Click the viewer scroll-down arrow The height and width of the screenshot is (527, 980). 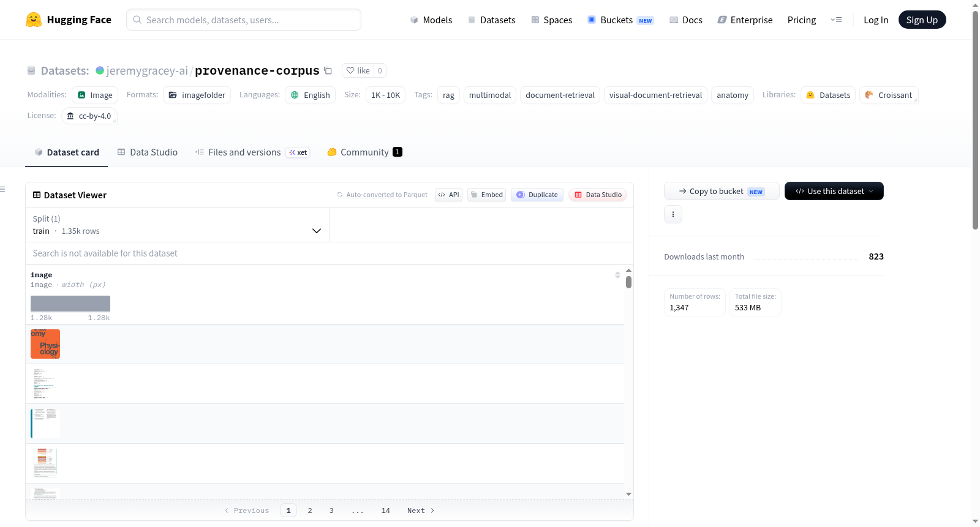coord(628,494)
